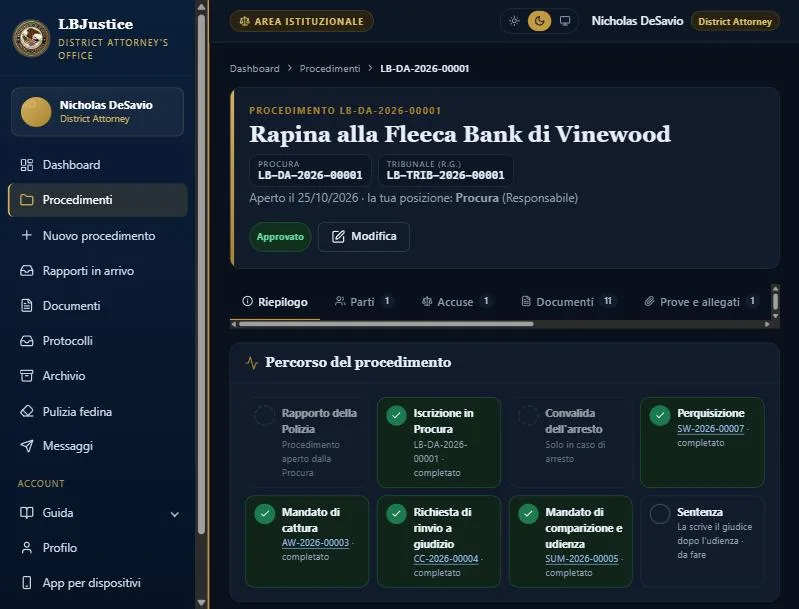The width and height of the screenshot is (799, 609).
Task: Click the document icon on Documenti tab
Action: (526, 302)
